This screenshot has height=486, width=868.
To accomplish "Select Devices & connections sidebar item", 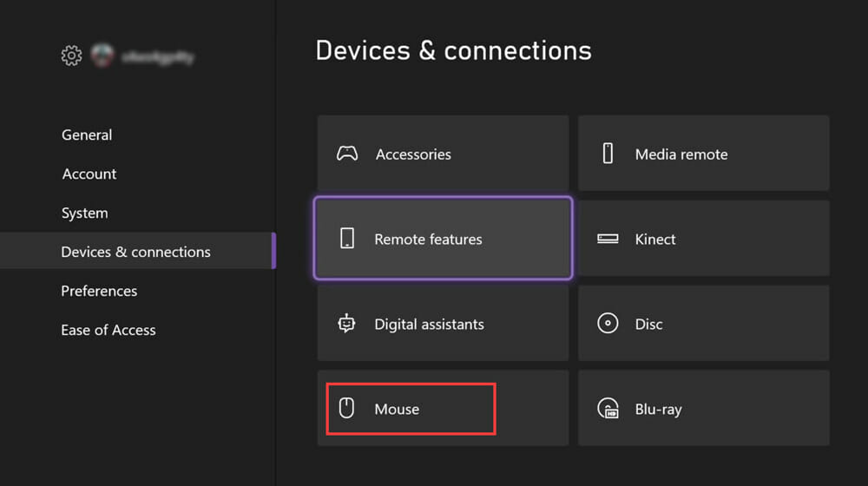I will (x=135, y=252).
